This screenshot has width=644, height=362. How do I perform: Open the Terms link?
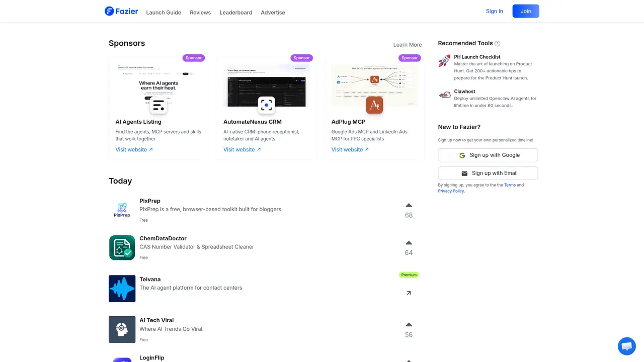tap(510, 185)
